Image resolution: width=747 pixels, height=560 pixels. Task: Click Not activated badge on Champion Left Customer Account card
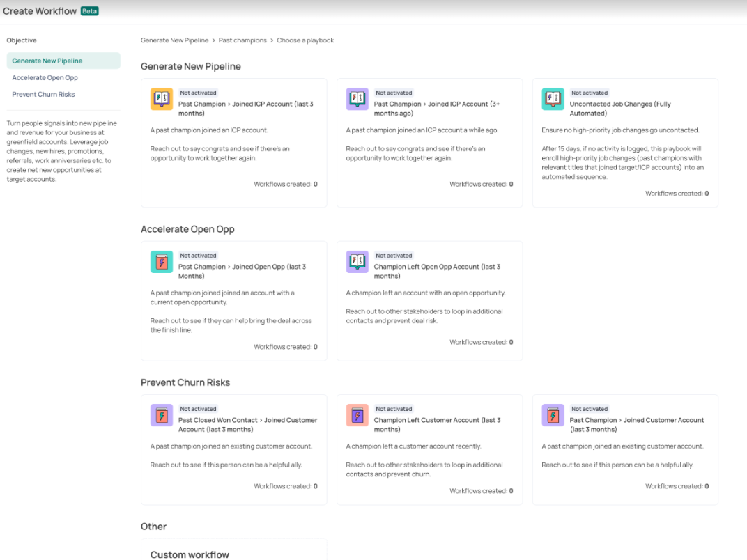pos(394,409)
